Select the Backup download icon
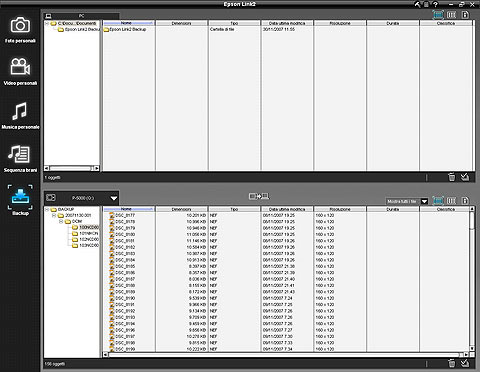 pyautogui.click(x=20, y=200)
